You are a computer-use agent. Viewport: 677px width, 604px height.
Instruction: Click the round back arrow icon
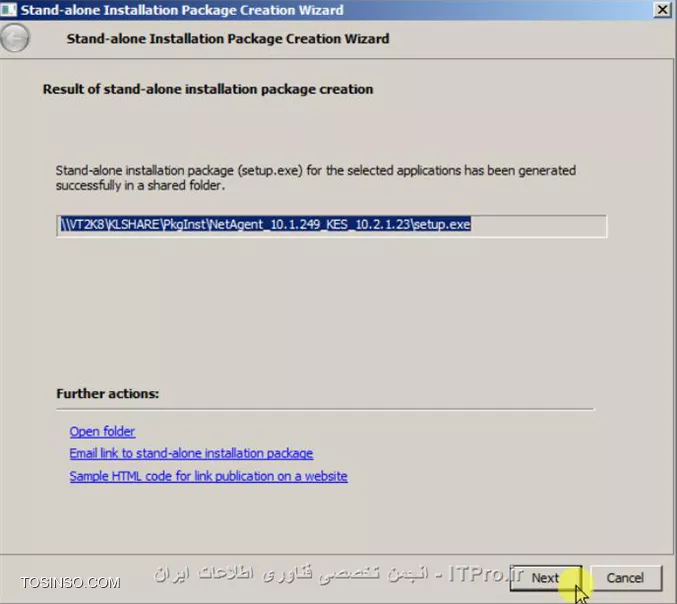click(x=15, y=38)
